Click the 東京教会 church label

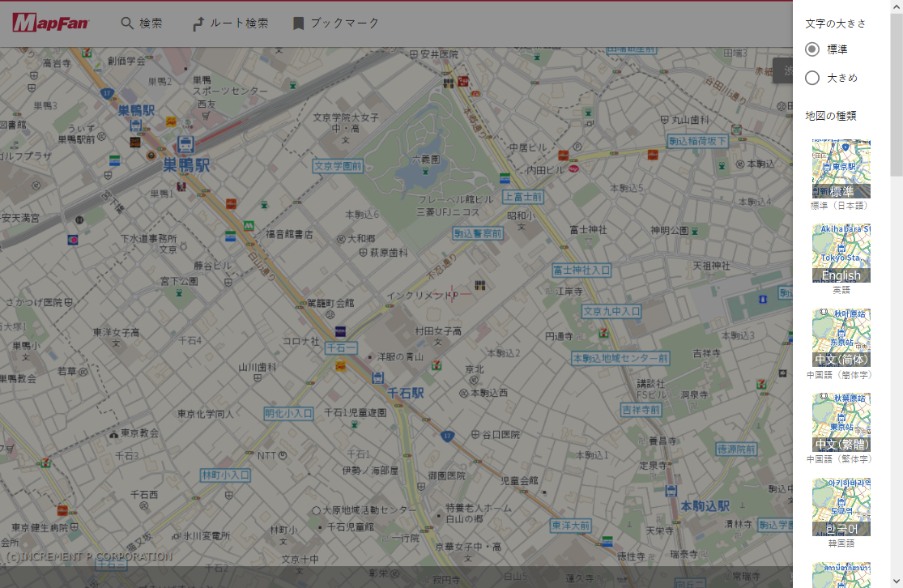click(139, 433)
